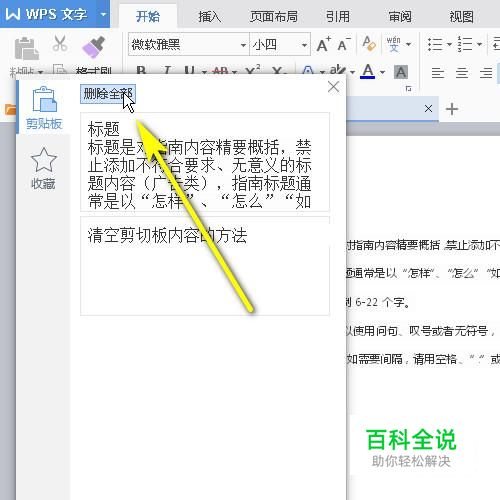Close the document tab with X
The image size is (500, 500).
click(x=428, y=108)
